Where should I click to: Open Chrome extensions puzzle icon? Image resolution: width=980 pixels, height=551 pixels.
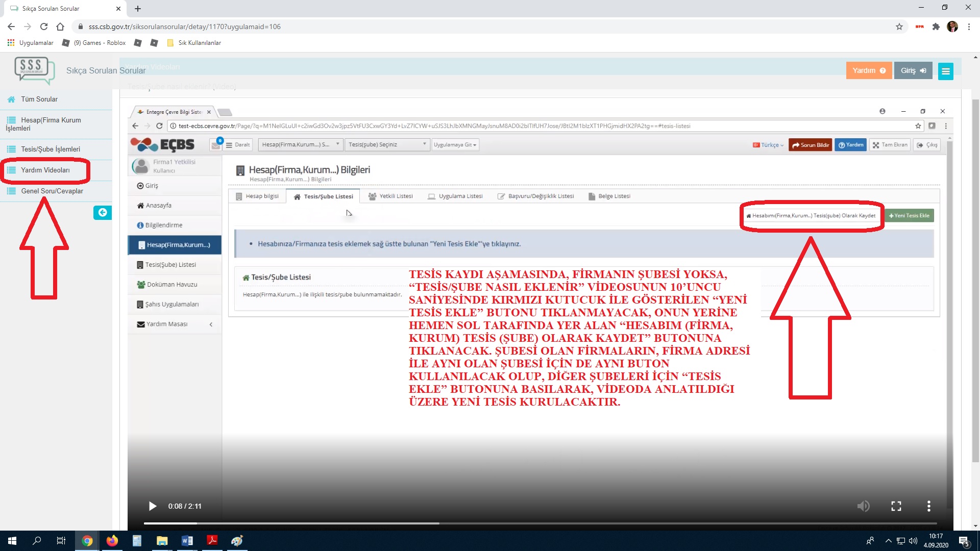[936, 27]
